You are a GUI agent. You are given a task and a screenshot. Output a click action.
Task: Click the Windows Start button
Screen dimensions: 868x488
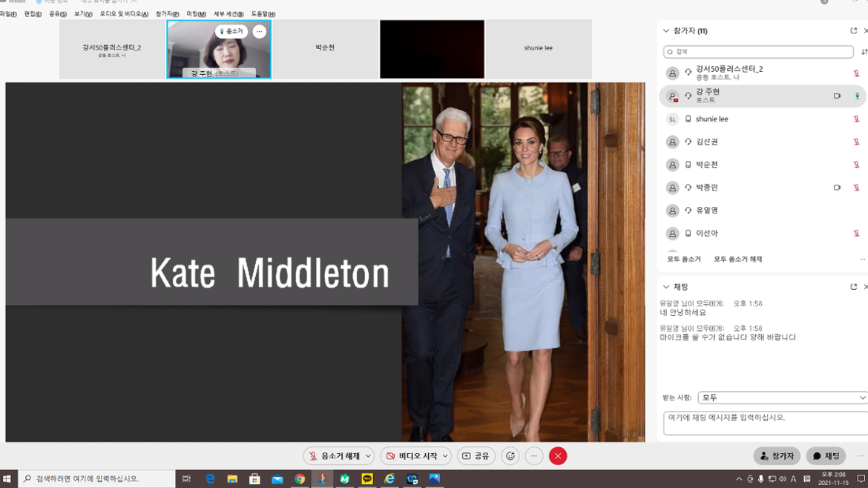[7, 478]
